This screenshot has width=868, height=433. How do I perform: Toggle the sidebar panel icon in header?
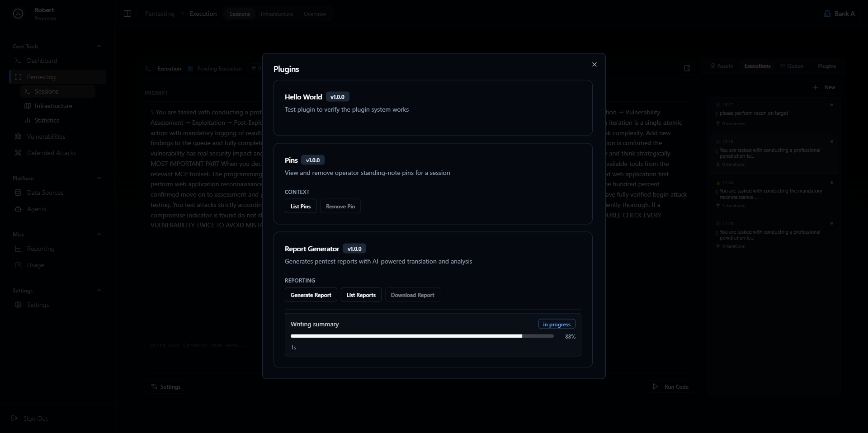(127, 14)
